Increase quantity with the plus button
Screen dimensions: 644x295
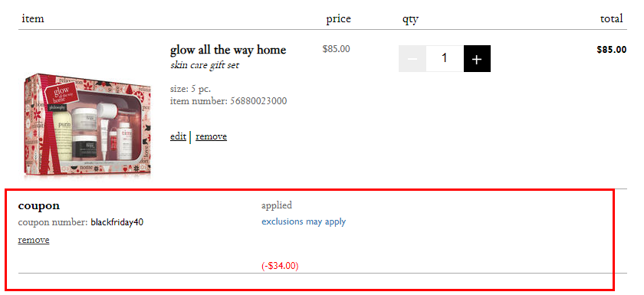point(477,59)
